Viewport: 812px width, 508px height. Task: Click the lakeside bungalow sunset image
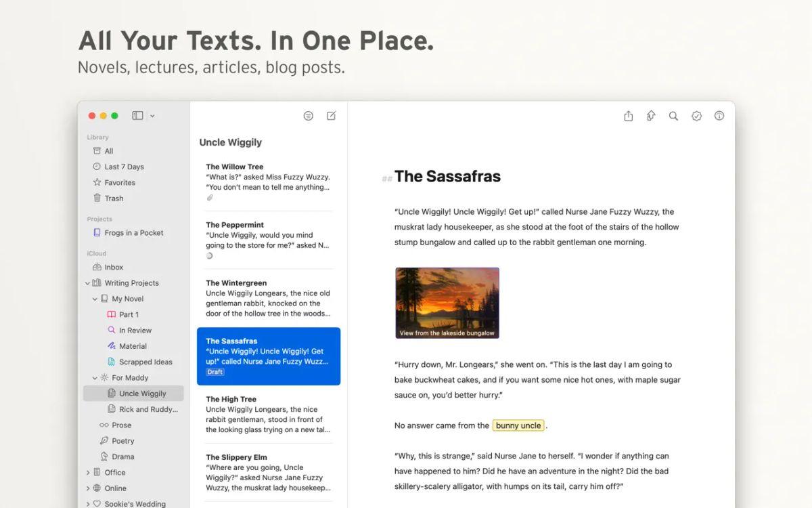tap(447, 302)
